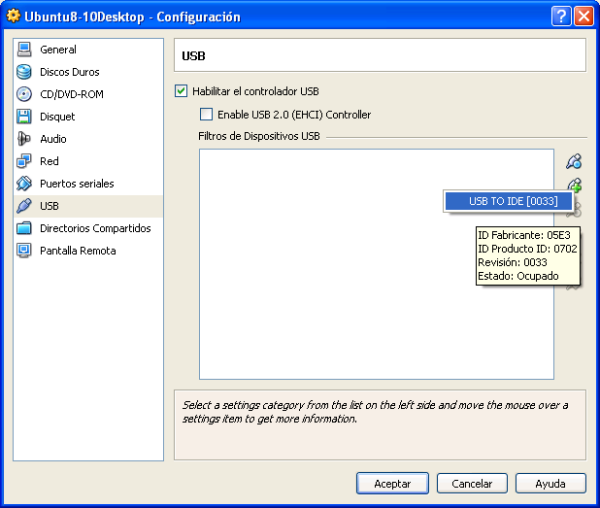The image size is (600, 508).
Task: Click the add filter from device icon
Action: coord(574,185)
